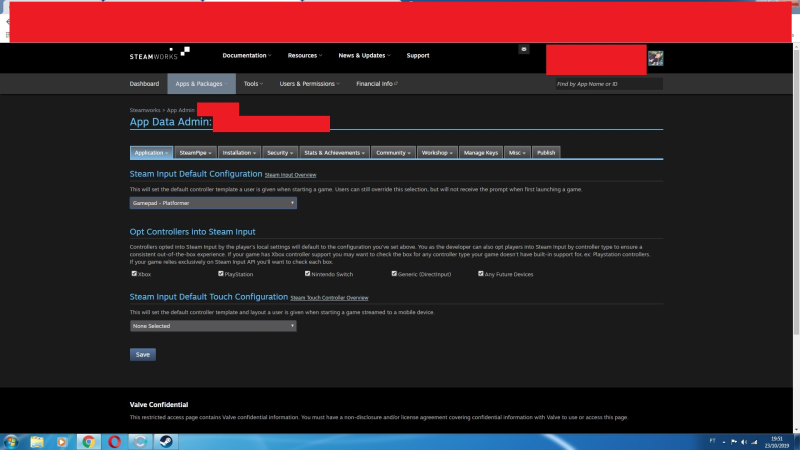Image resolution: width=800 pixels, height=450 pixels.
Task: Open the Publish tab
Action: pyautogui.click(x=546, y=153)
